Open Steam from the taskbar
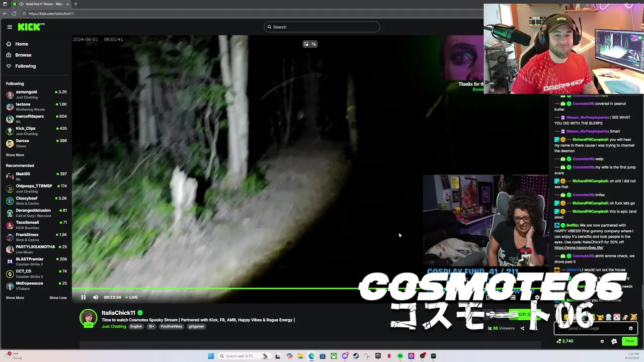The image size is (644, 362). tap(356, 356)
